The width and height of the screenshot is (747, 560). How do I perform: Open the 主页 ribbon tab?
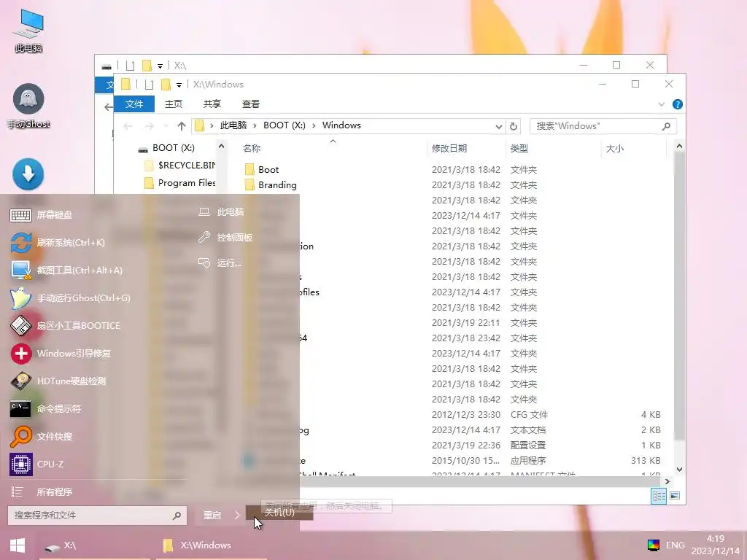click(174, 104)
